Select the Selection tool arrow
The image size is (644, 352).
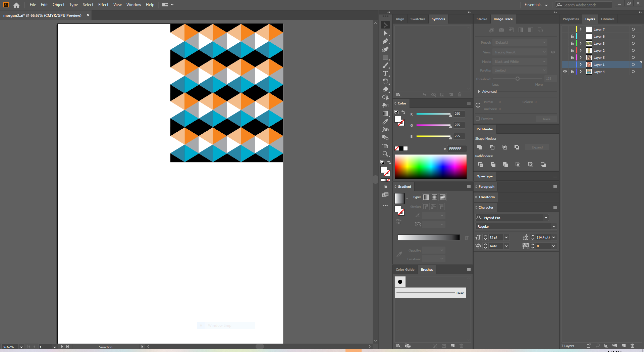pos(385,25)
